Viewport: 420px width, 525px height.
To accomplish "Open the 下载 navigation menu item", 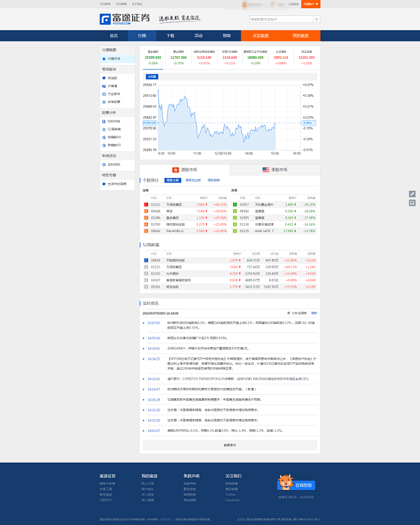I will click(170, 36).
